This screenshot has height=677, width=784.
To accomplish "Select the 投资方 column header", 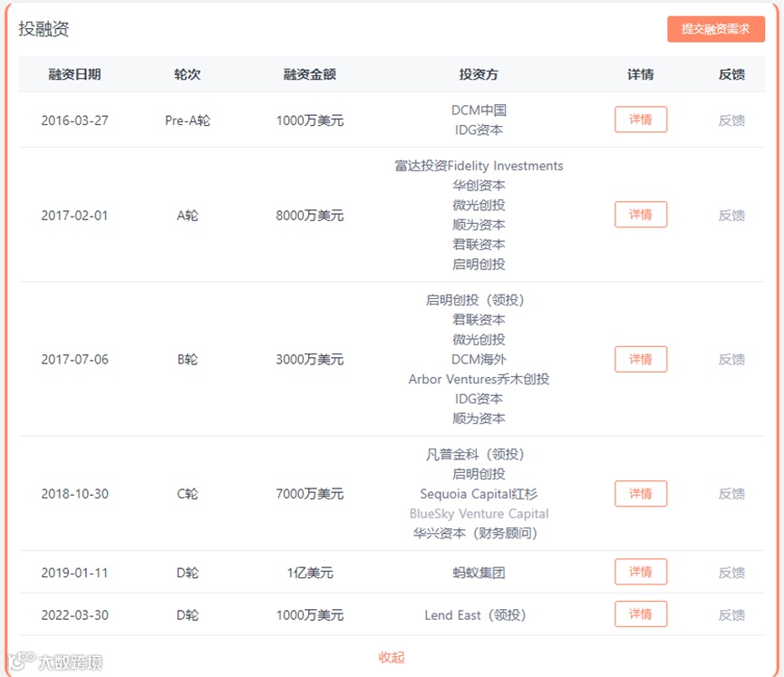I will point(479,74).
